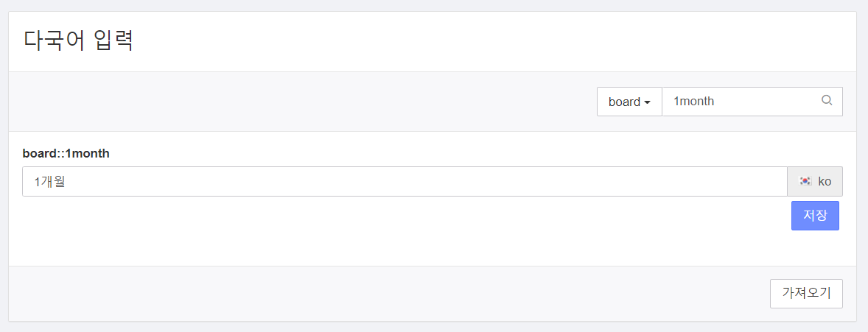
Task: Open the board category dropdown
Action: click(629, 102)
